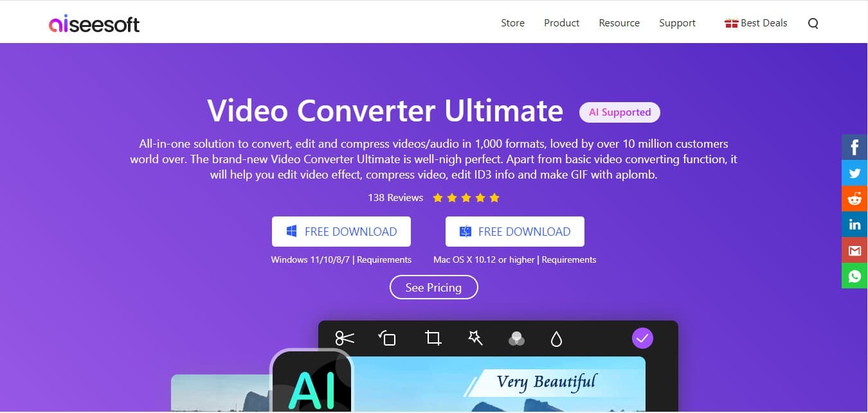
Task: Click the water drop watermark icon
Action: pos(556,338)
